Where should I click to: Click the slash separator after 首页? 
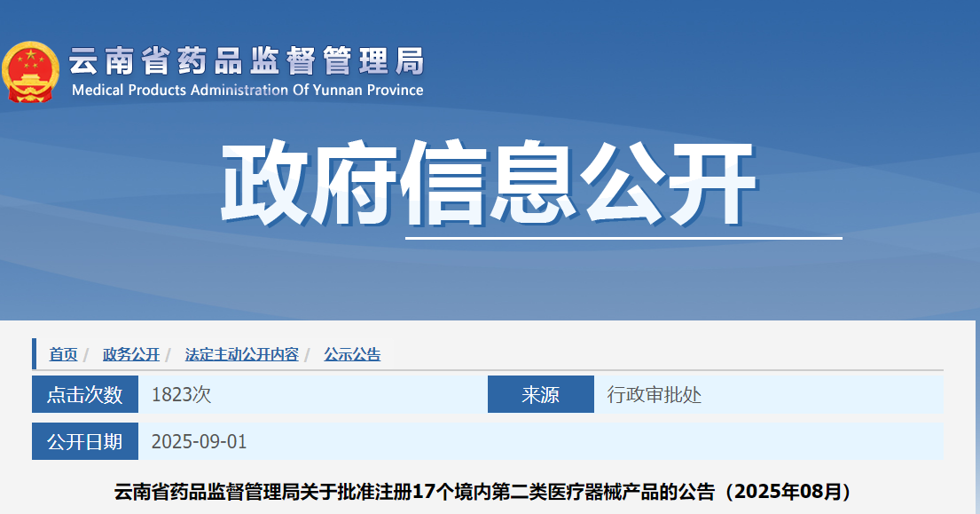(x=87, y=355)
